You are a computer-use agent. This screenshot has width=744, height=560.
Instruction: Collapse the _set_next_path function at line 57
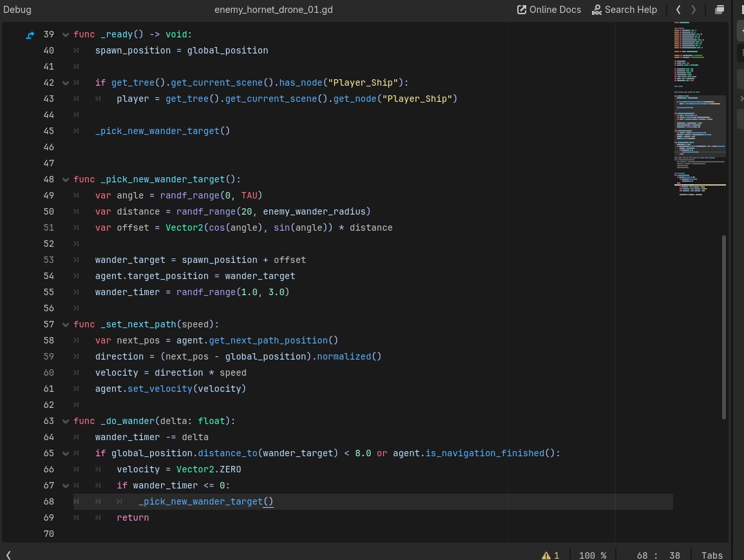pyautogui.click(x=65, y=325)
